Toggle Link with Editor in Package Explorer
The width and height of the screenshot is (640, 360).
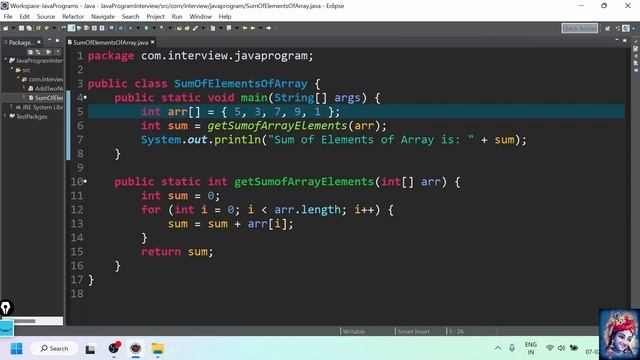tap(38, 52)
